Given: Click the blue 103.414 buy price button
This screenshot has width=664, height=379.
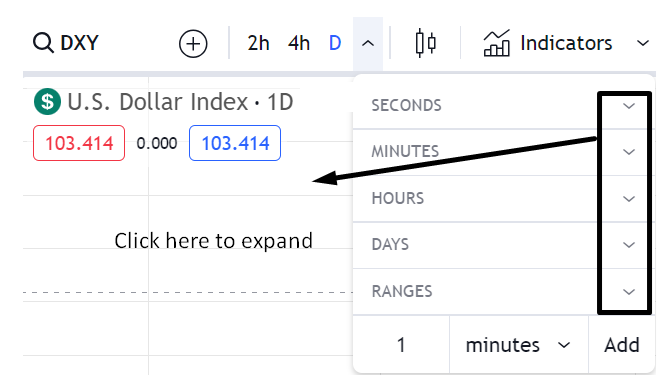Looking at the screenshot, I should (x=235, y=143).
